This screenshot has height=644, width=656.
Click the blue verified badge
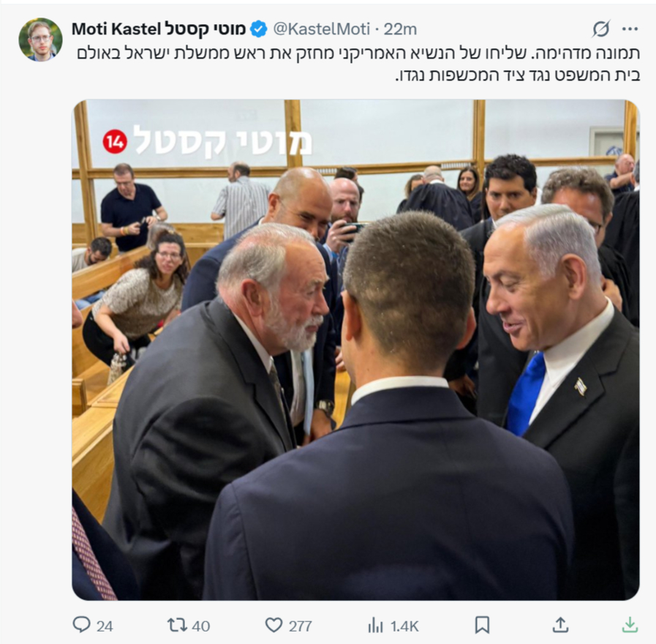(259, 29)
